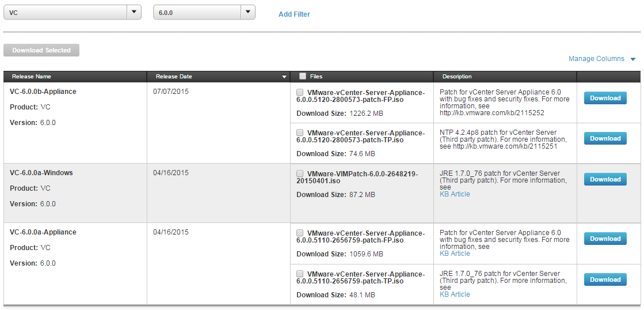Check the 6.0.0.5120-2800573-patch-FP.iso file checkbox
Viewport: 644px width, 310px height.
point(300,92)
